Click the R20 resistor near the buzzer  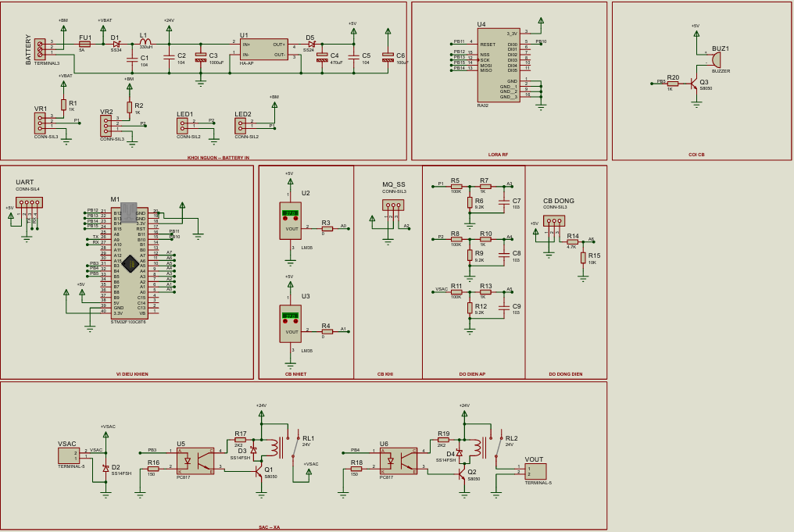coord(672,84)
